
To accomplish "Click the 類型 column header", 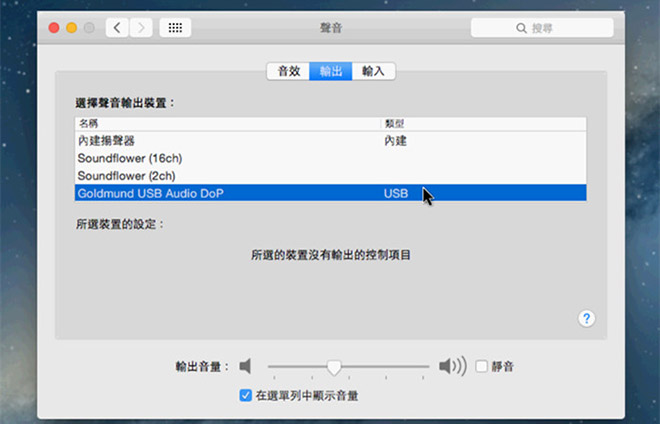I will pos(484,124).
